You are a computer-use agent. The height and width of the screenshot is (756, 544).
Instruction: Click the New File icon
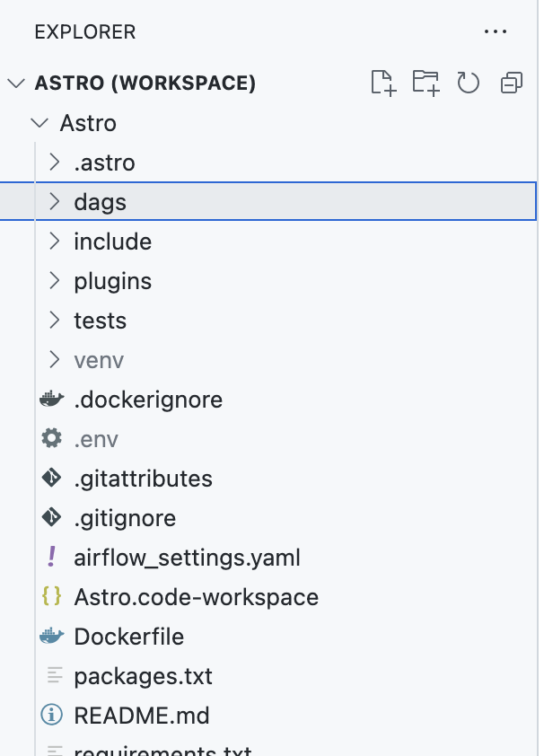[x=383, y=83]
